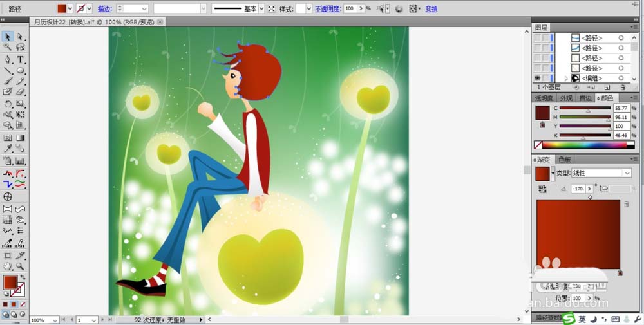
Task: Click 不透明度 link
Action: click(328, 8)
